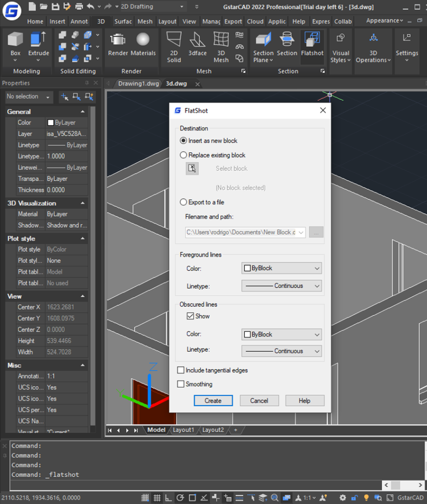Select Replace existing block option
This screenshot has width=427, height=504.
[213, 155]
